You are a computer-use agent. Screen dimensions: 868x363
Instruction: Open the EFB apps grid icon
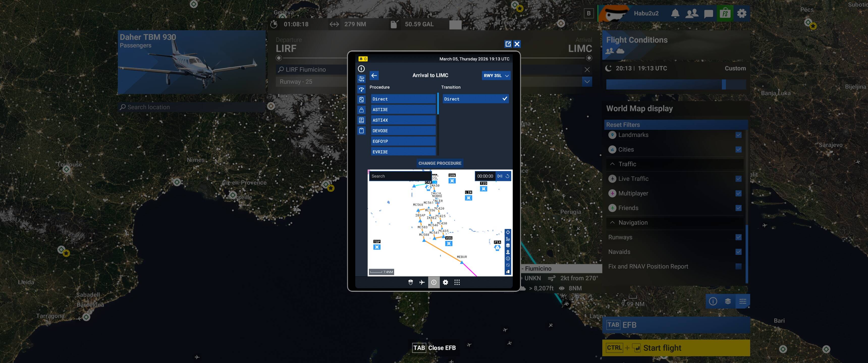coord(457,282)
